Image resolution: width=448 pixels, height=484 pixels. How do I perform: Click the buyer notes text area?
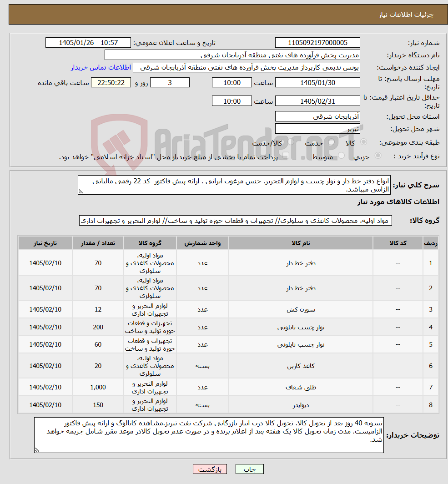point(209,435)
